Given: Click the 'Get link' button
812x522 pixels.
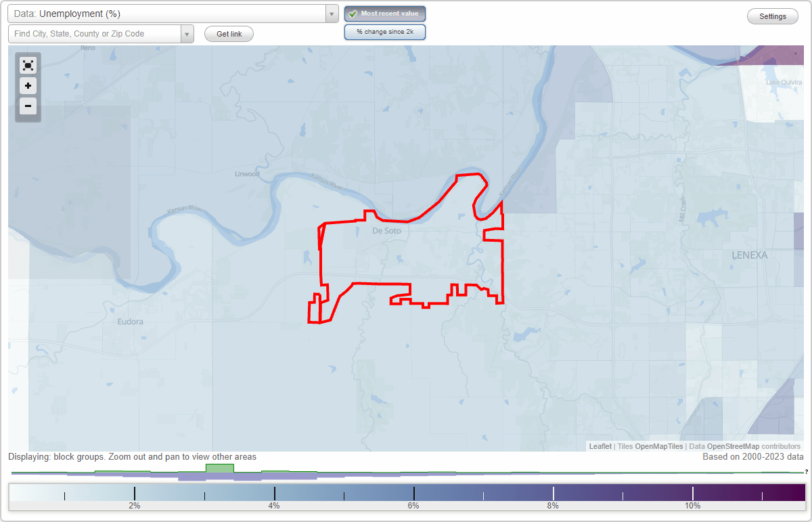Looking at the screenshot, I should [x=228, y=34].
